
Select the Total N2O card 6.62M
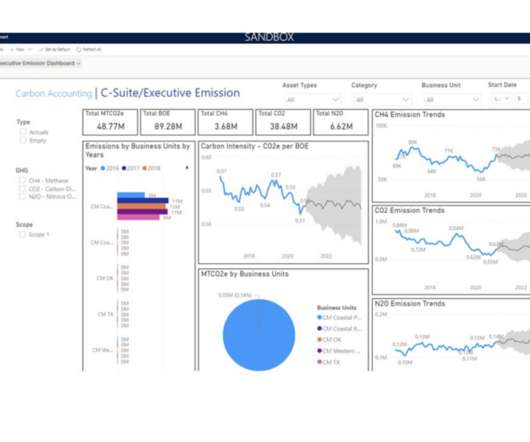coord(341,122)
